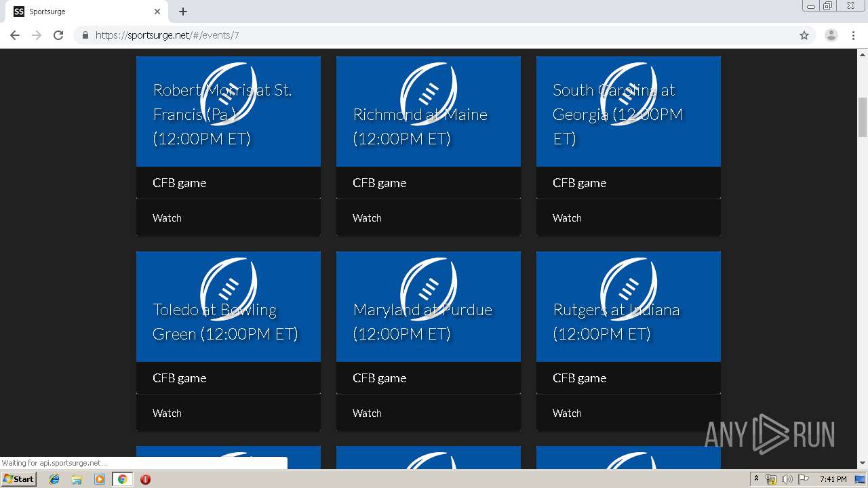Open the Rutgers at Indiana card image
The width and height of the screenshot is (868, 488).
[629, 306]
